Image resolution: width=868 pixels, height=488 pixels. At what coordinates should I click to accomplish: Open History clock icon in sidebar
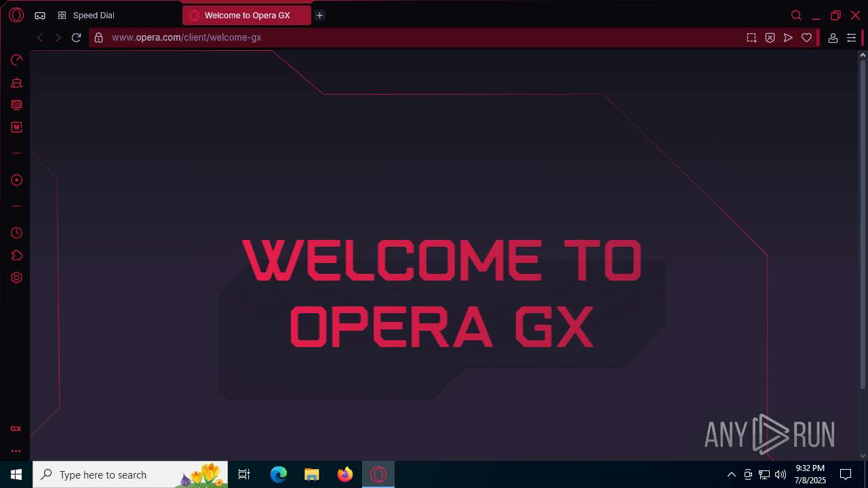coord(16,233)
